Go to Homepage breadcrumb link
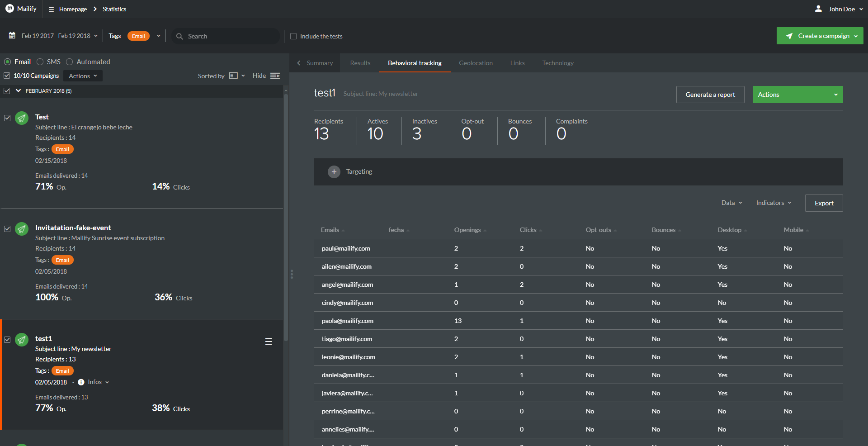Image resolution: width=868 pixels, height=446 pixels. (x=73, y=9)
